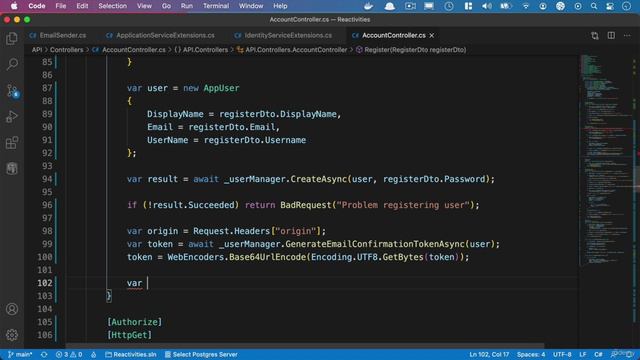
Task: Click GenerateEmailConfirmationTokenAsync in code
Action: pos(375,244)
